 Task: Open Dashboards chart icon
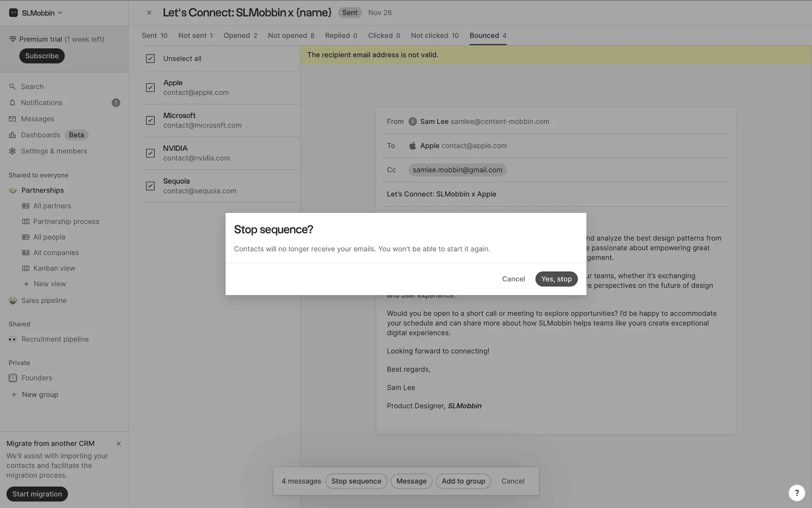point(12,135)
